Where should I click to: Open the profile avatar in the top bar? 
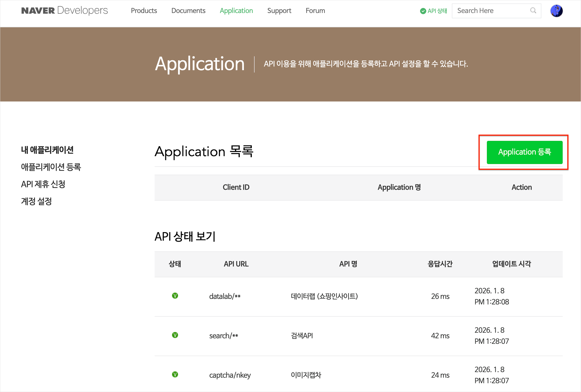pyautogui.click(x=556, y=10)
